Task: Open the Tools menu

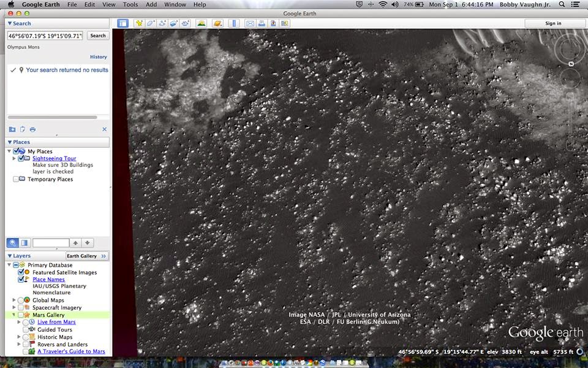Action: pos(130,4)
